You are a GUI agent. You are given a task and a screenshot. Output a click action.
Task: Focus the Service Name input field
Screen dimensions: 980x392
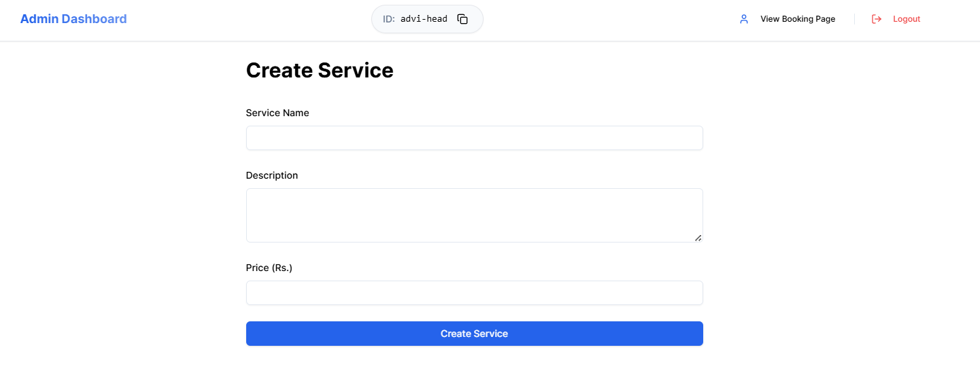474,138
